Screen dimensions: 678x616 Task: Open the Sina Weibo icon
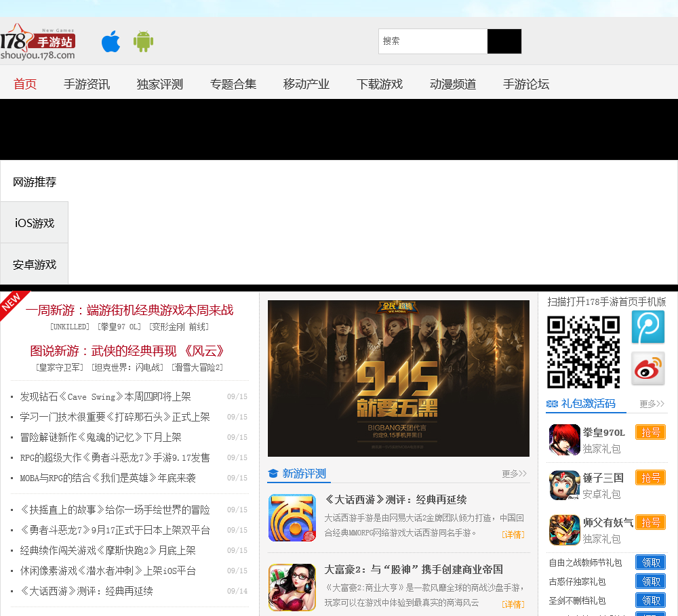click(647, 368)
